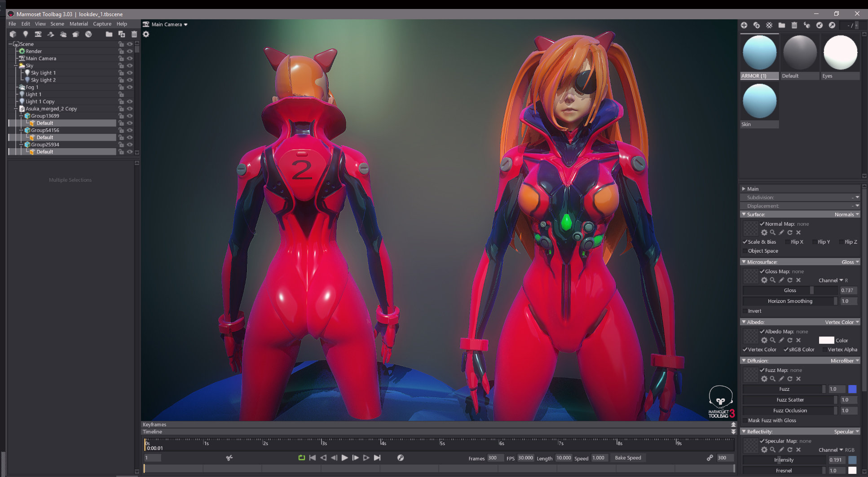Screen dimensions: 868x477
Task: Enable Vertex Alpha checkbox
Action: [x=824, y=350]
